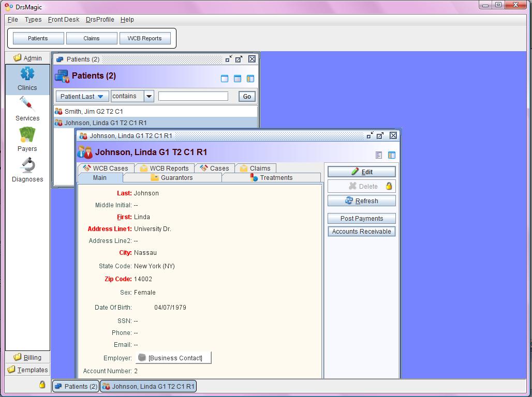Switch Patients list to table view icon

click(x=238, y=79)
